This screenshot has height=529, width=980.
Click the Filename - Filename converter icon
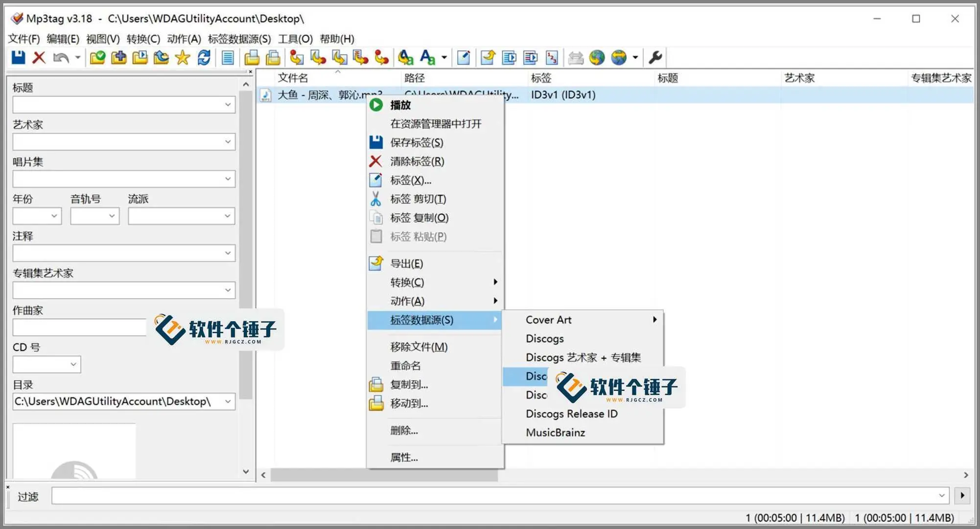click(339, 58)
